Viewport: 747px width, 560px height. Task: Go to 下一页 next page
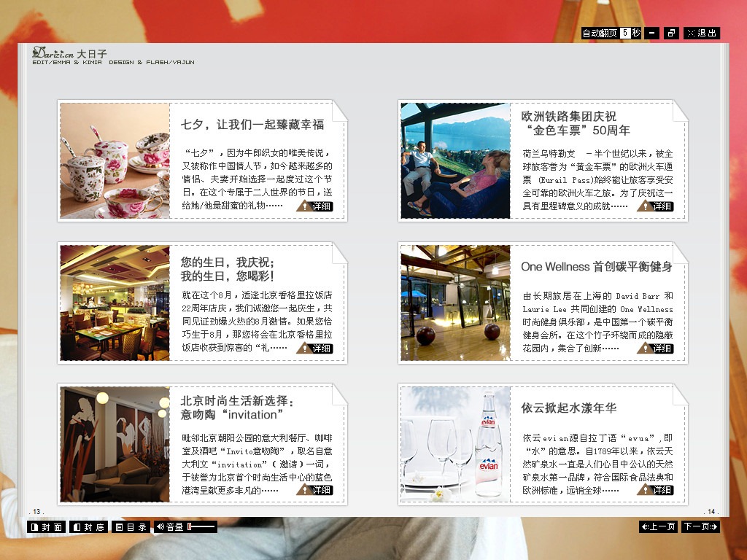[700, 526]
